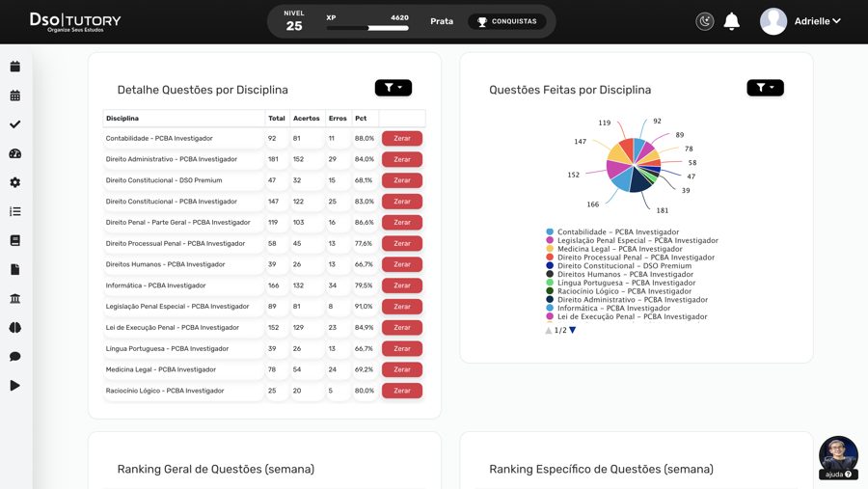Open the dashboard gauge icon in sidebar

[x=14, y=153]
